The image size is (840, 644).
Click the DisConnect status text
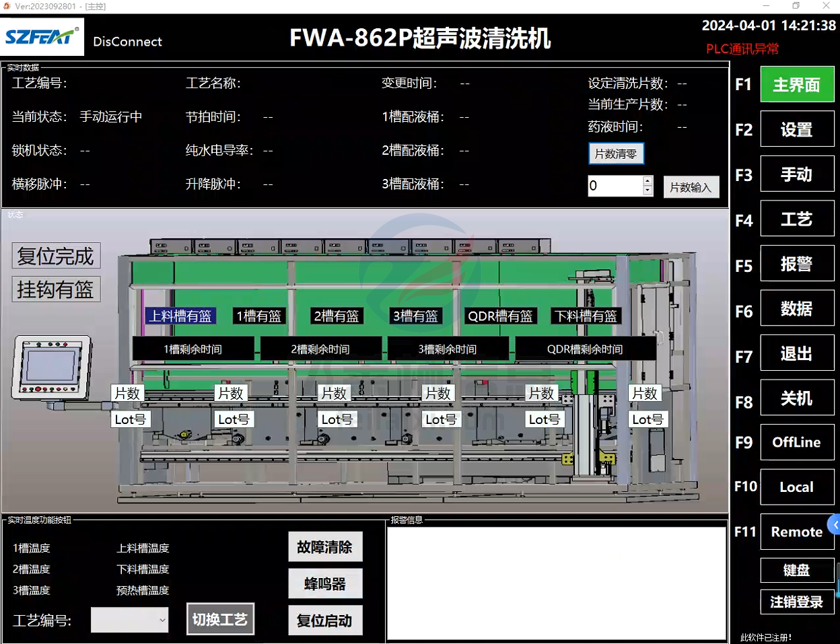tap(127, 42)
